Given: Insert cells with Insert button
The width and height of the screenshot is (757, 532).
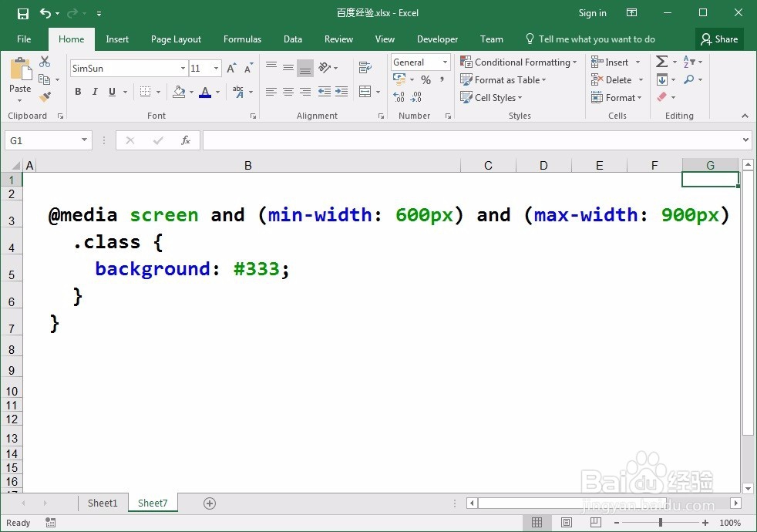Looking at the screenshot, I should coord(611,62).
